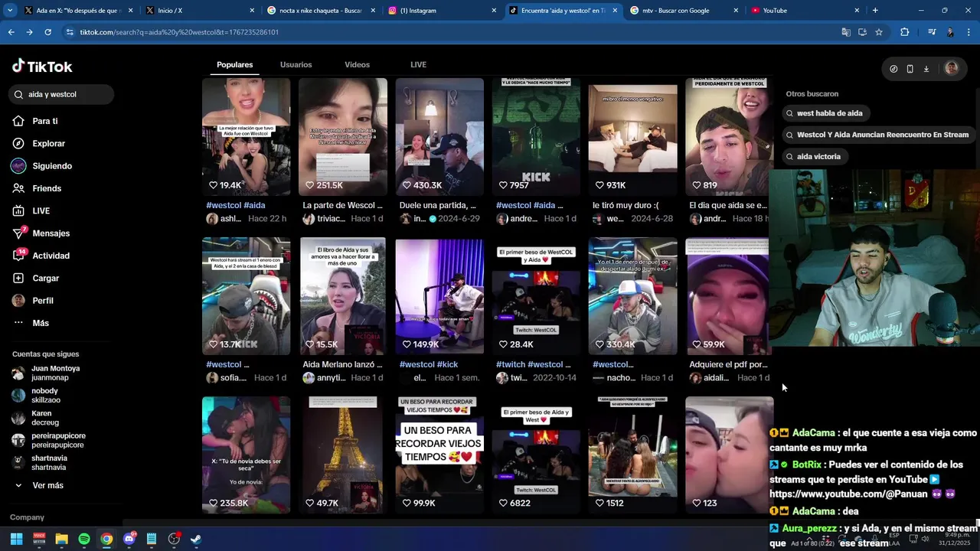Open Spotify from the taskbar
Viewport: 980px width, 551px height.
[x=84, y=539]
